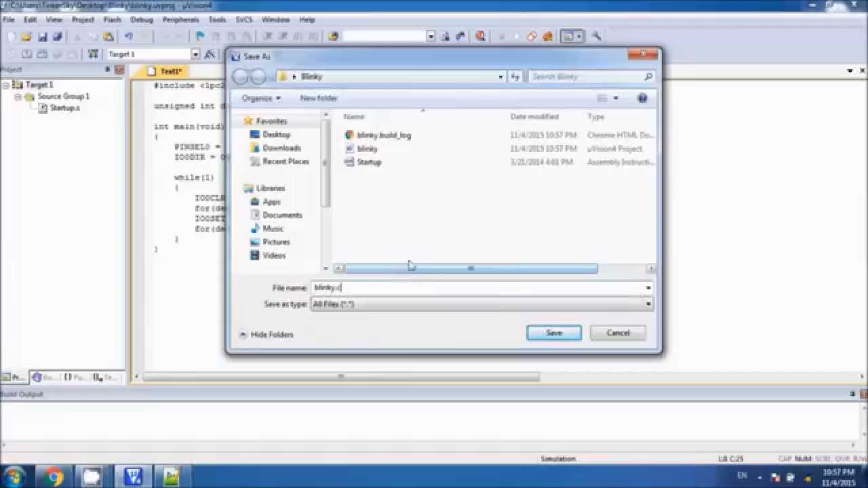Open the address bar history dropdown in dialog
Image resolution: width=868 pixels, height=488 pixels.
pos(500,77)
